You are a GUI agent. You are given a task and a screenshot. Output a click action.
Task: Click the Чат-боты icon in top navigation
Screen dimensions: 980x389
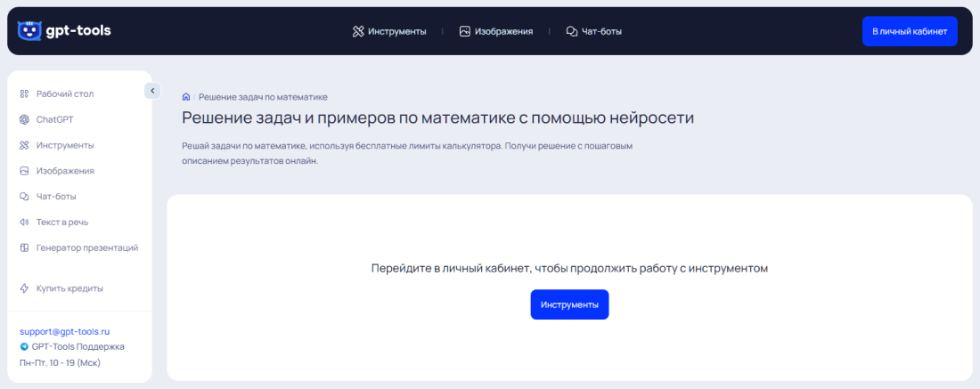(x=571, y=31)
